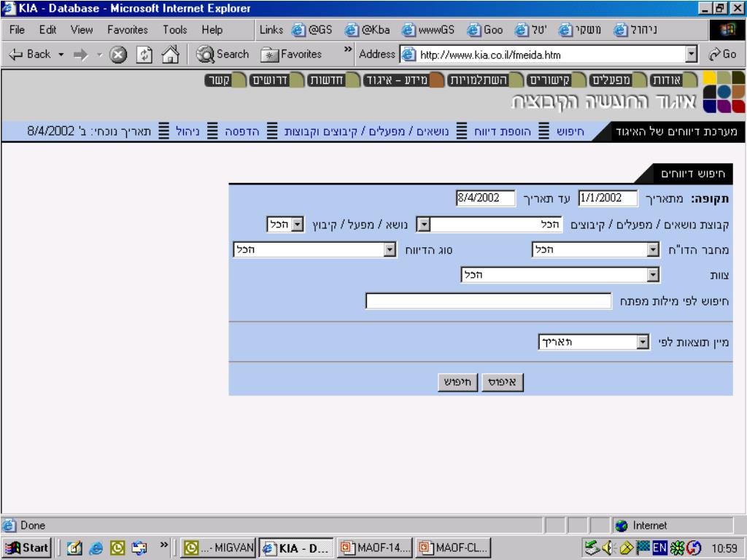Open the View menu
The image size is (747, 560).
[82, 29]
